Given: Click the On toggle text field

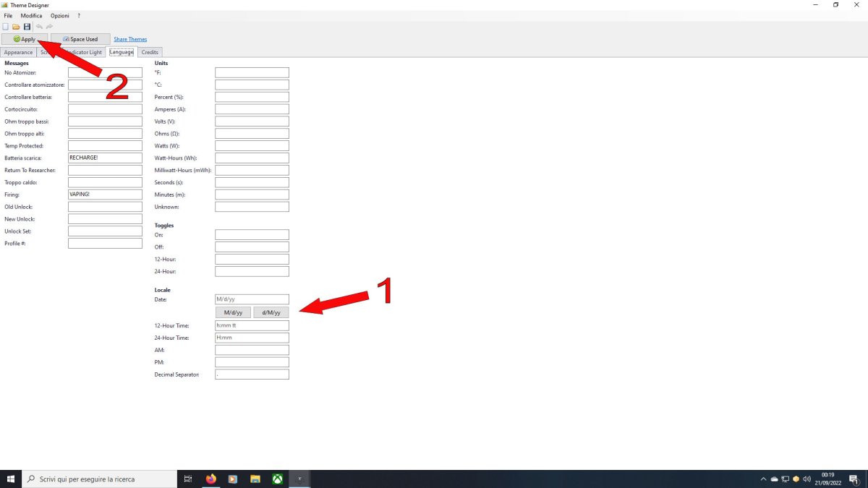Looking at the screenshot, I should pos(252,235).
